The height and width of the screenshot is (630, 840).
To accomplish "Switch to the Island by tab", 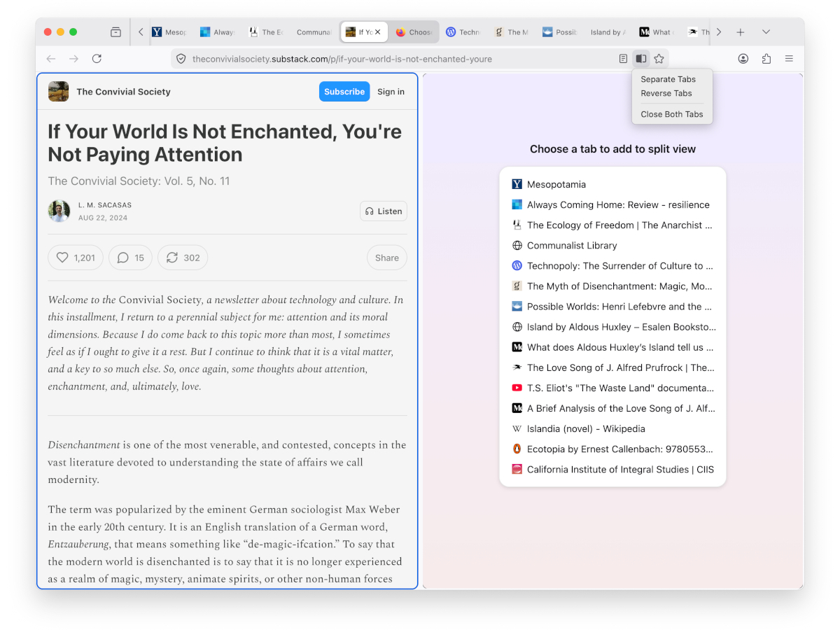I will (x=608, y=32).
